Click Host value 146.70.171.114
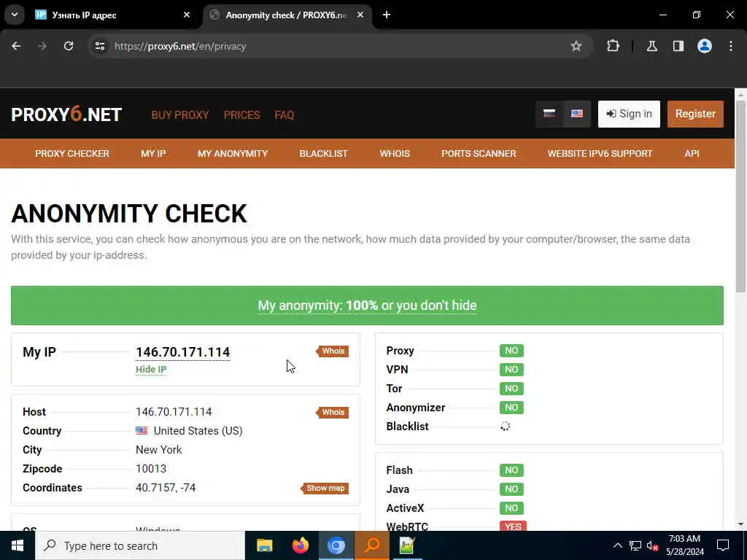This screenshot has height=560, width=747. point(174,412)
